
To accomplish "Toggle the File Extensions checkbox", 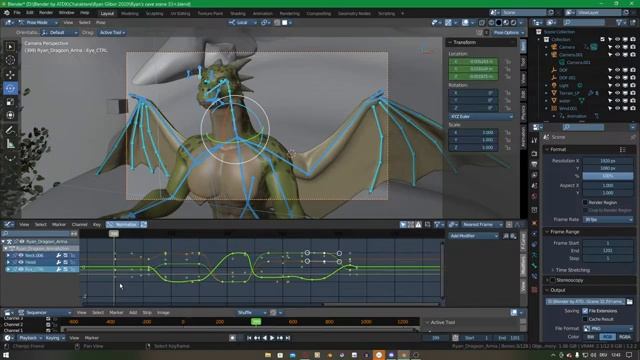I will pos(585,311).
